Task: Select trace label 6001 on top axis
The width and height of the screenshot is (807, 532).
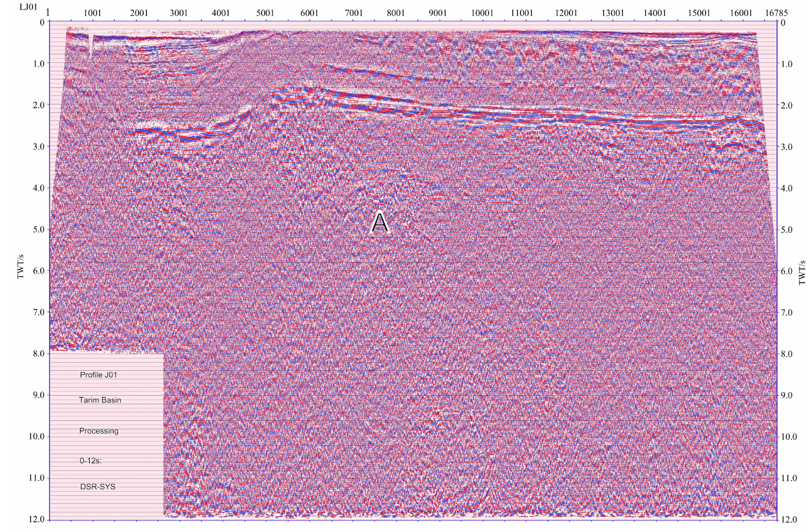Action: pyautogui.click(x=309, y=12)
